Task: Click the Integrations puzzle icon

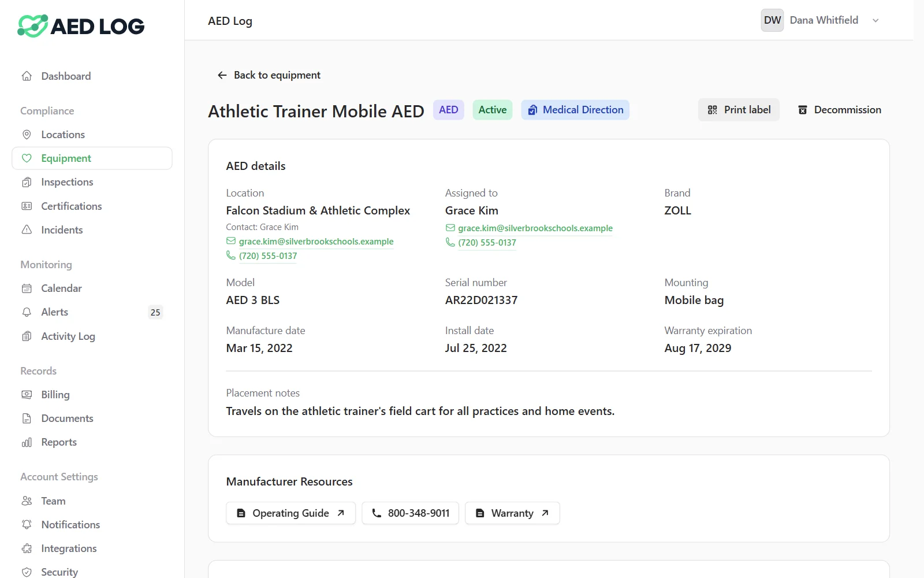Action: [x=27, y=549]
